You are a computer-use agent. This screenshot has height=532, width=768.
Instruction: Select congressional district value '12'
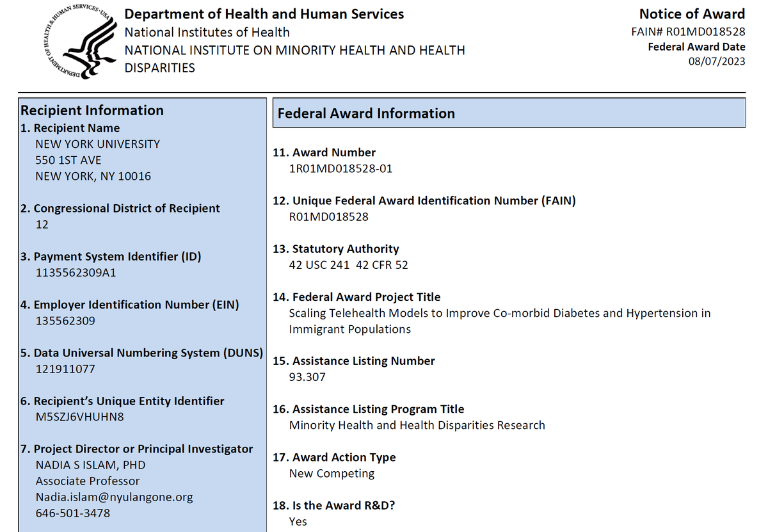42,225
